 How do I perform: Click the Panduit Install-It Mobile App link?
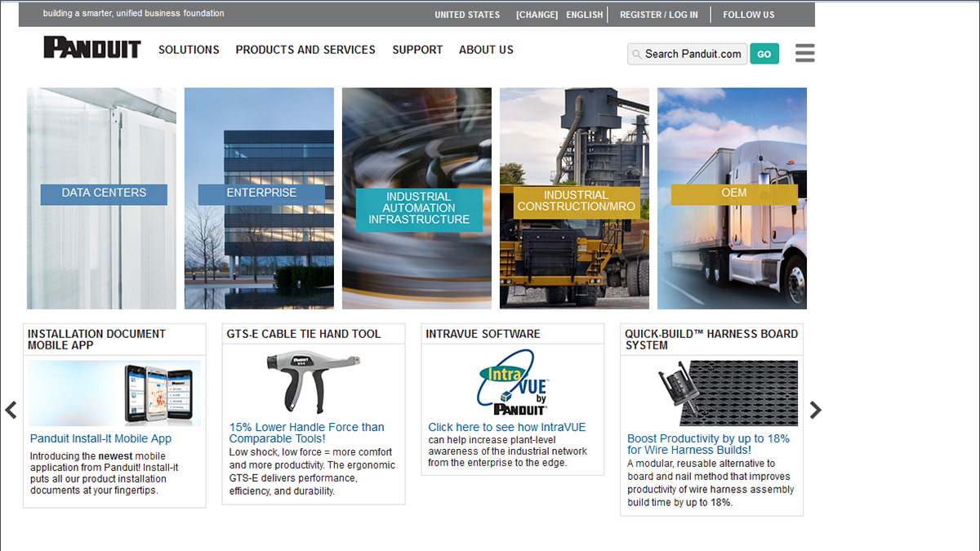(x=100, y=438)
